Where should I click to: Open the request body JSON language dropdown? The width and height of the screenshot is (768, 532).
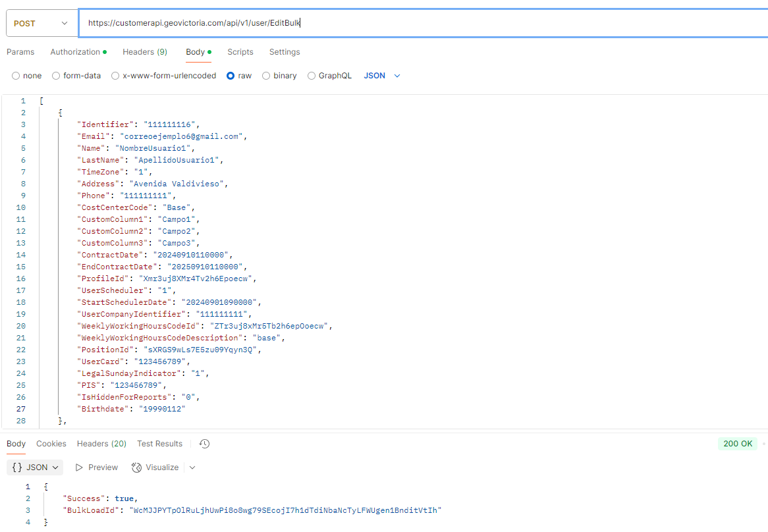pyautogui.click(x=382, y=76)
